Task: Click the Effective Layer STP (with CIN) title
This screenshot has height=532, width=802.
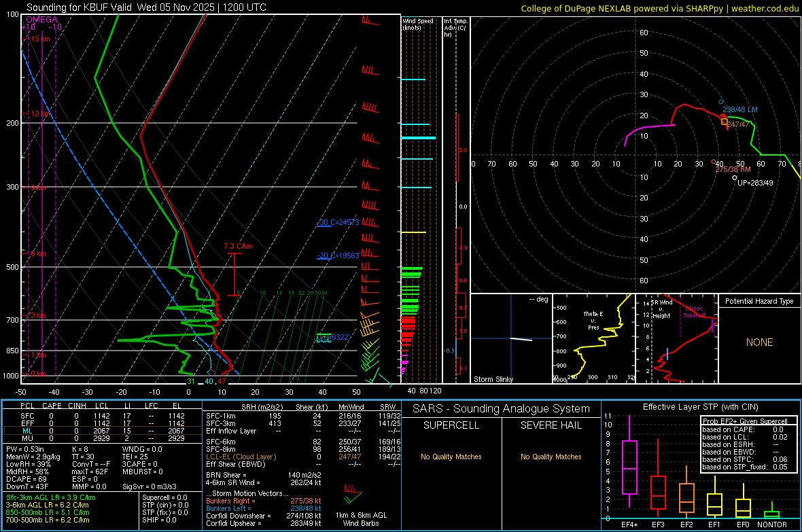Action: [700, 407]
